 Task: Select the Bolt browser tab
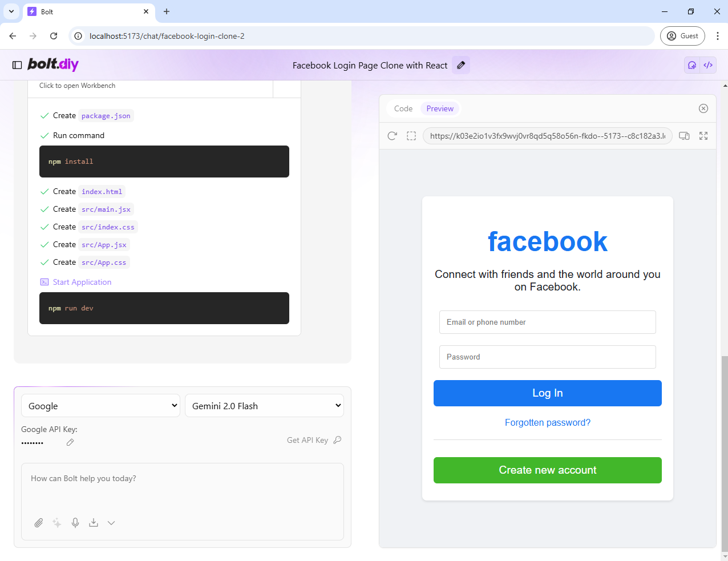[89, 11]
